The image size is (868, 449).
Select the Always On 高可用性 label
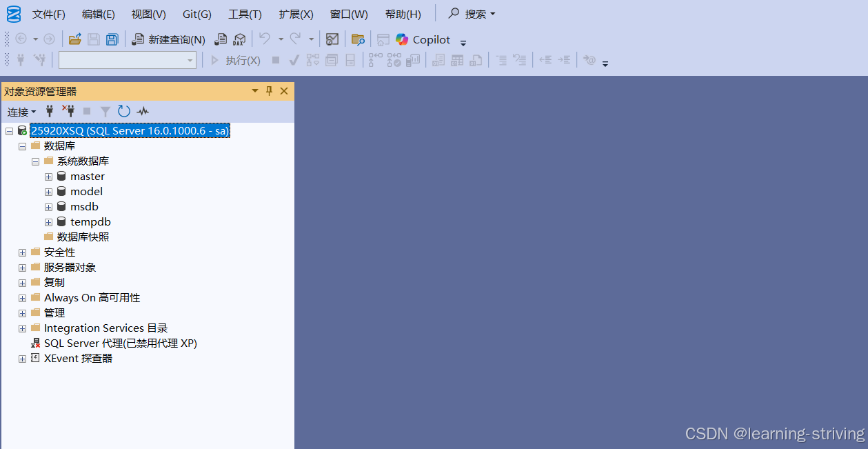coord(92,298)
